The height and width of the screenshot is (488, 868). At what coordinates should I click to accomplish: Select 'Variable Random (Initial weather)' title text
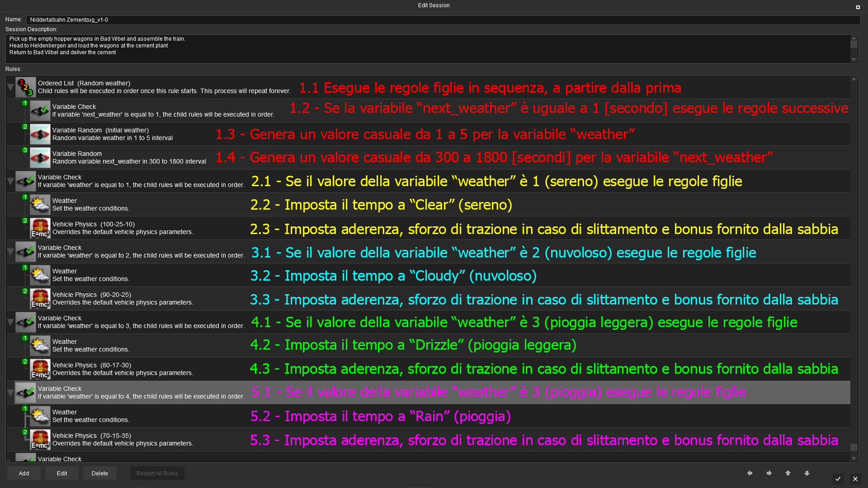(x=100, y=130)
